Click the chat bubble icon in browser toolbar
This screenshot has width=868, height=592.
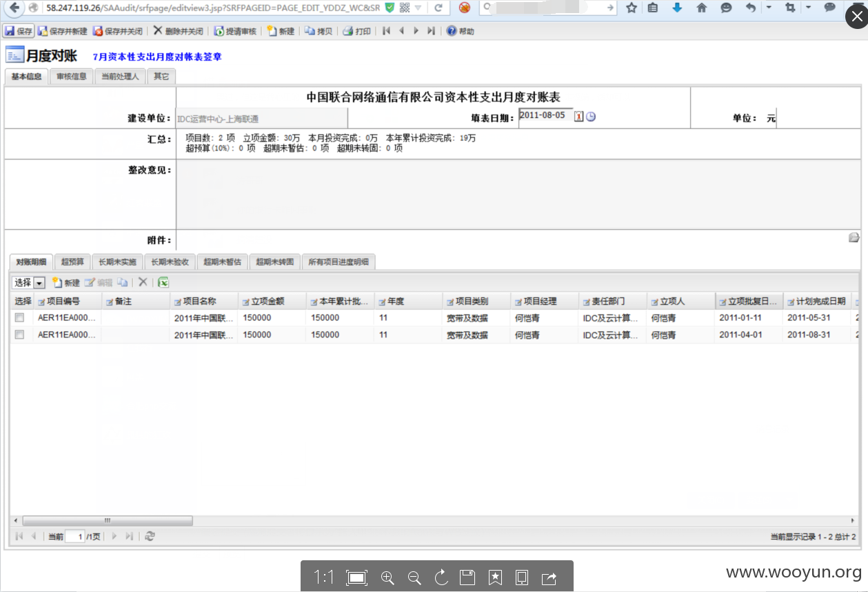[830, 8]
